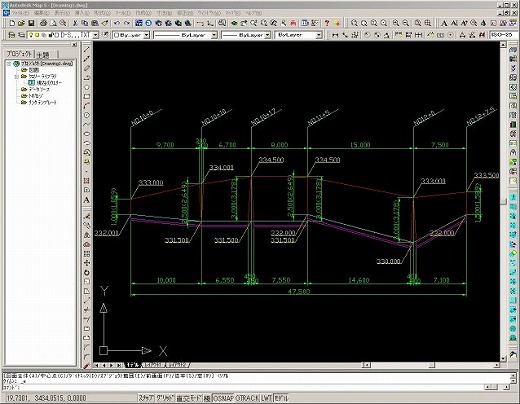Toggle model/paper space status button
This screenshot has height=404, width=520.
[x=281, y=398]
